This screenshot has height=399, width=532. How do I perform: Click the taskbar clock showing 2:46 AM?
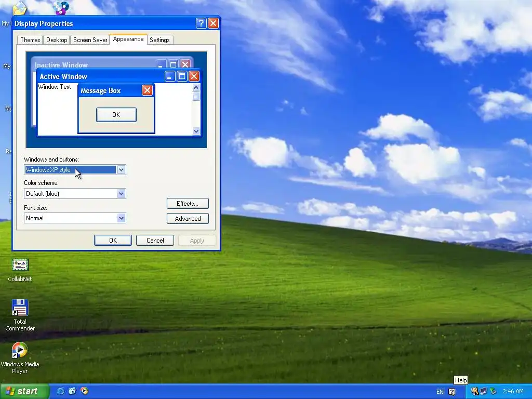coord(513,391)
